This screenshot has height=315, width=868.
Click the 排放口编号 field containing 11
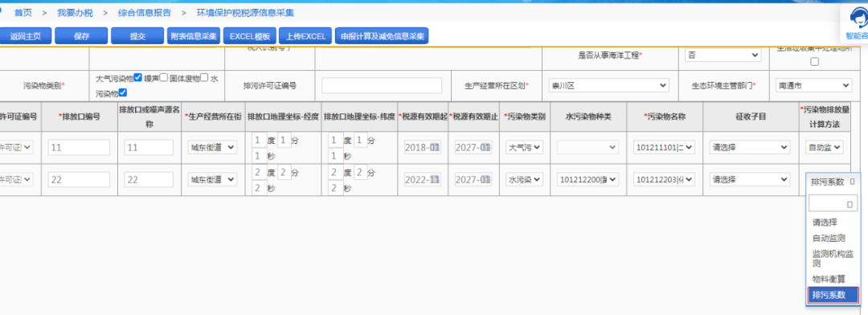(79, 147)
